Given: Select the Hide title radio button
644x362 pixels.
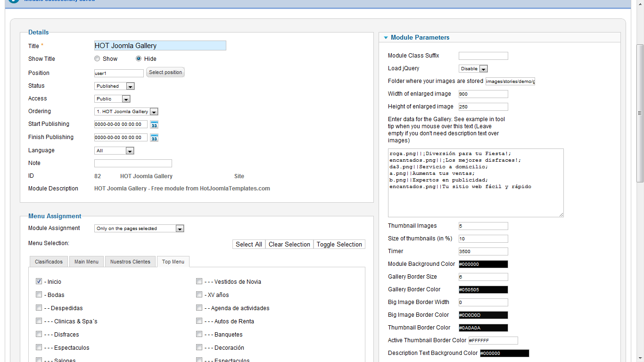Looking at the screenshot, I should (x=139, y=59).
